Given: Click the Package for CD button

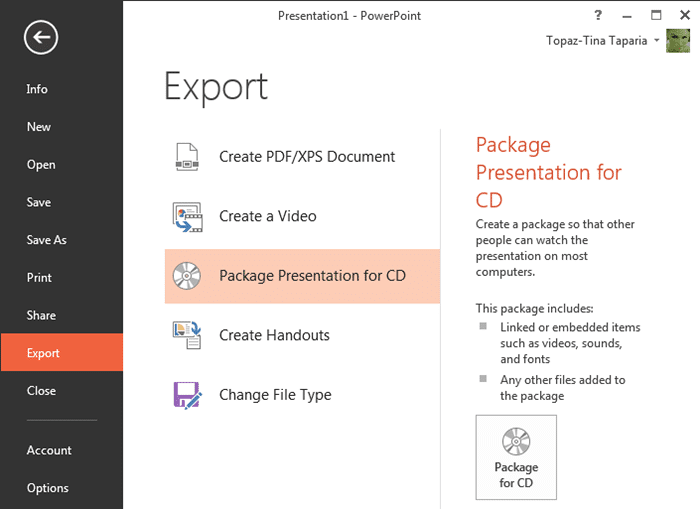Looking at the screenshot, I should 516,457.
